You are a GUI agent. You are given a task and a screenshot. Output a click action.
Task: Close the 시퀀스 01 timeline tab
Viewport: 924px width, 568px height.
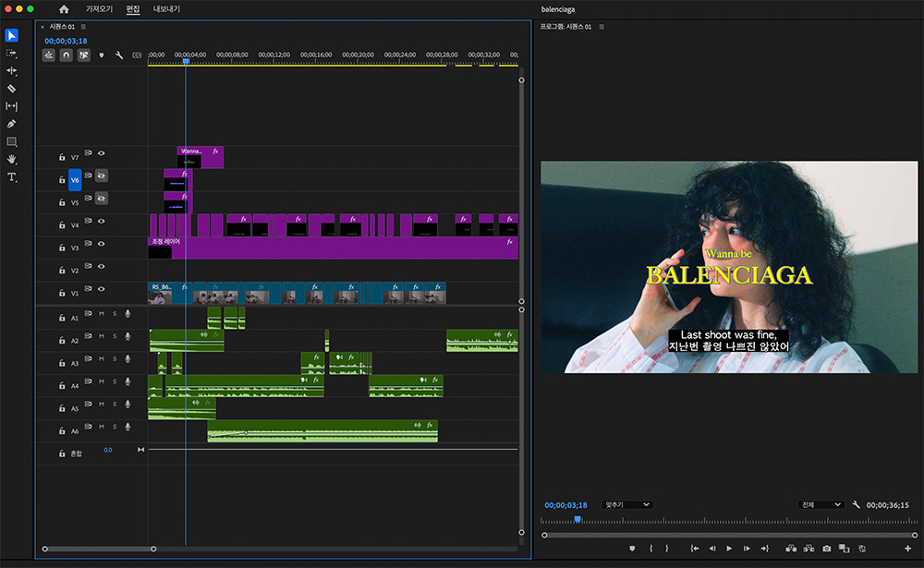point(43,27)
